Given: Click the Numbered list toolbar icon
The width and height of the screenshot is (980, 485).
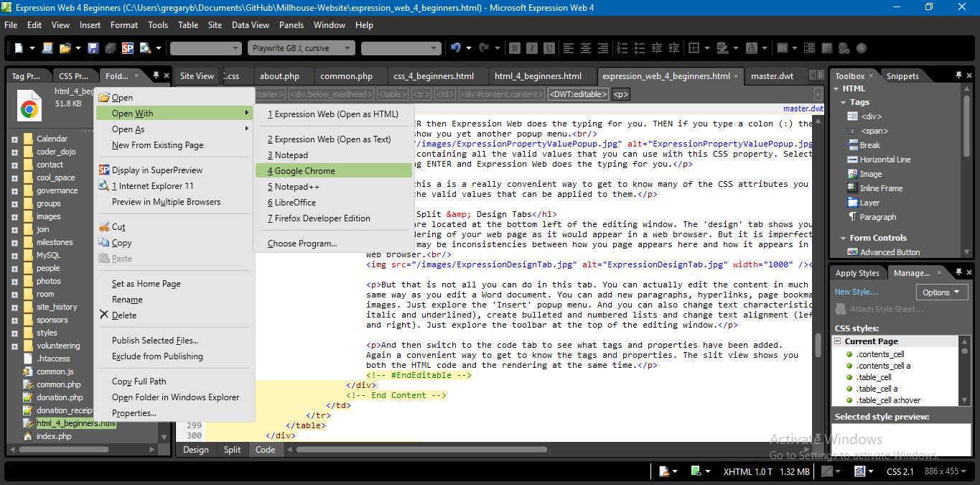Looking at the screenshot, I should click(x=622, y=48).
